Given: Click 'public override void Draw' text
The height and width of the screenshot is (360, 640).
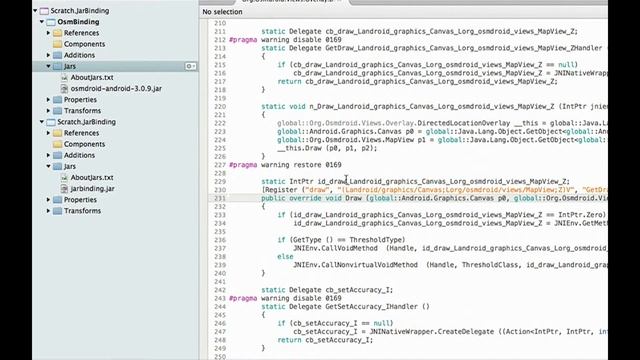Looking at the screenshot, I should pyautogui.click(x=311, y=198).
